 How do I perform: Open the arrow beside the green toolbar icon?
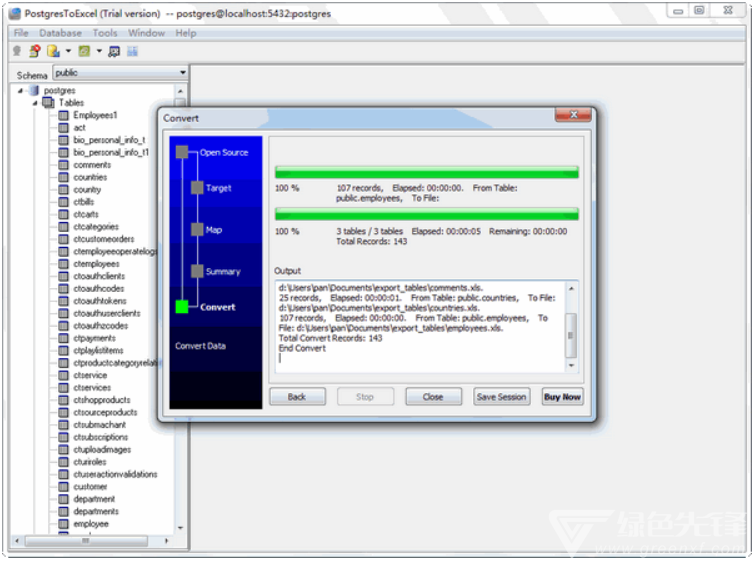[99, 51]
